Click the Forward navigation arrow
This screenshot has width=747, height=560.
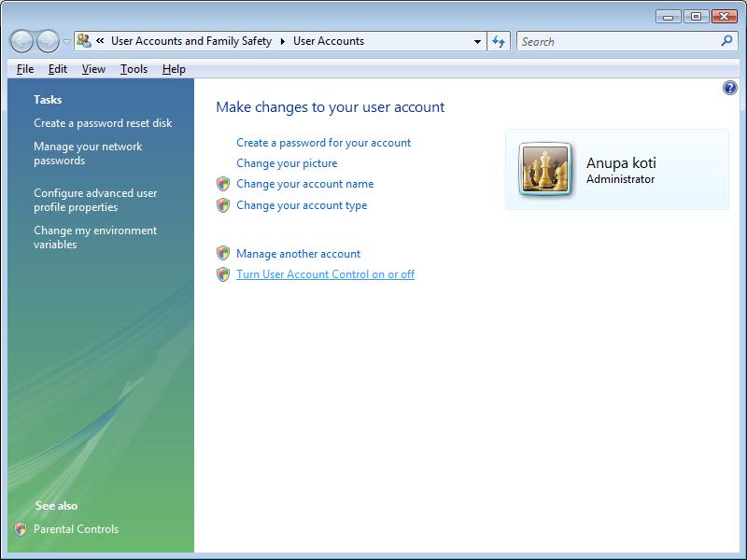pos(45,41)
